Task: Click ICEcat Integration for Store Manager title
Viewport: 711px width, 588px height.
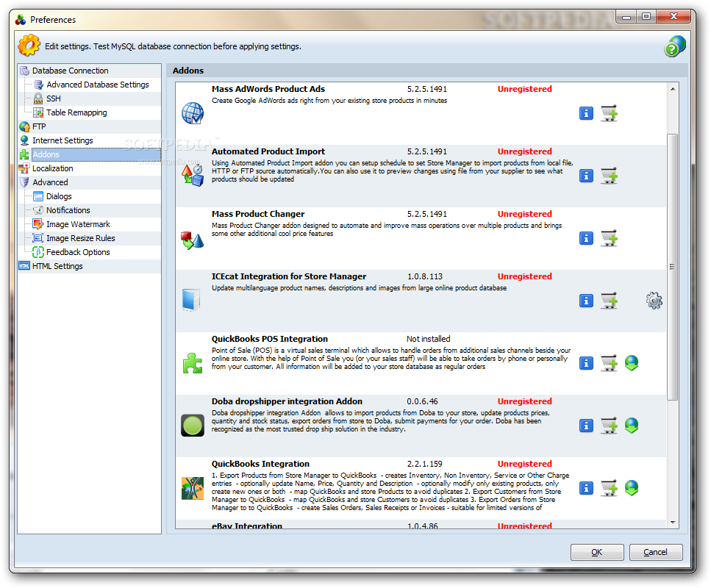Action: coord(289,277)
